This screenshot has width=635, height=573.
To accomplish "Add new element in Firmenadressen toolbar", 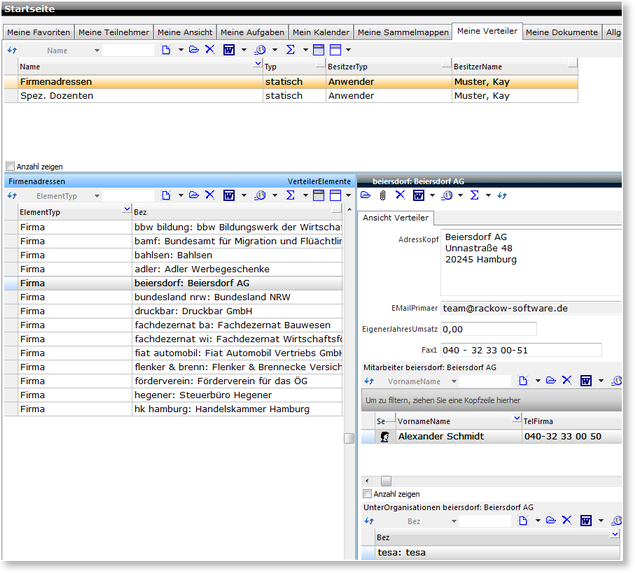I will point(166,196).
